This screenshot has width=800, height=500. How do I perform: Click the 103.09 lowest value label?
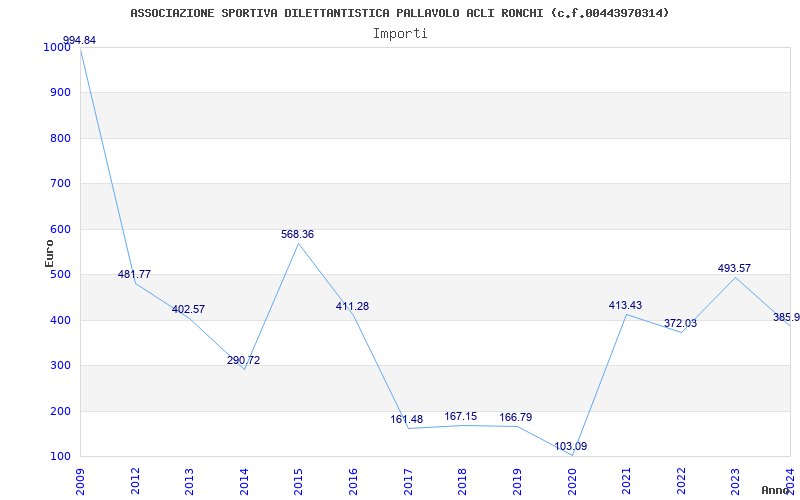click(570, 446)
